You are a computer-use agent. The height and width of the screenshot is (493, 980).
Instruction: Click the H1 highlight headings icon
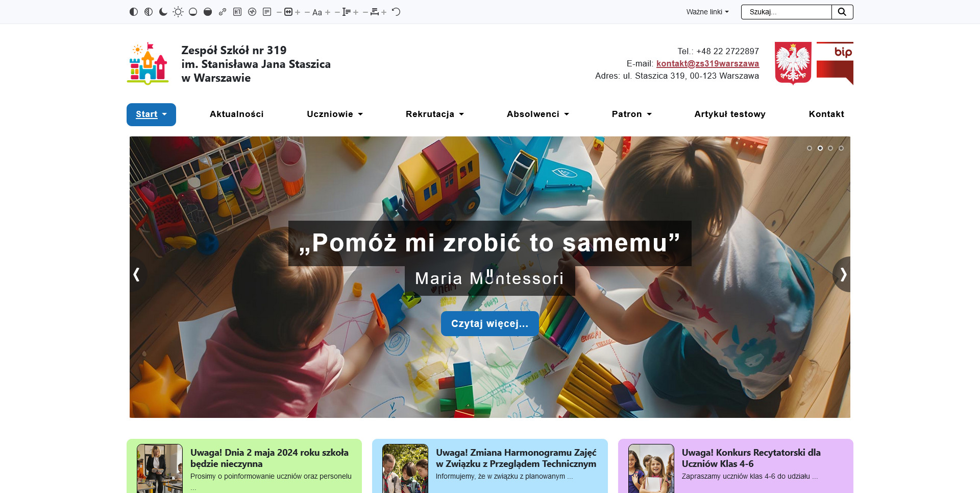click(x=237, y=12)
